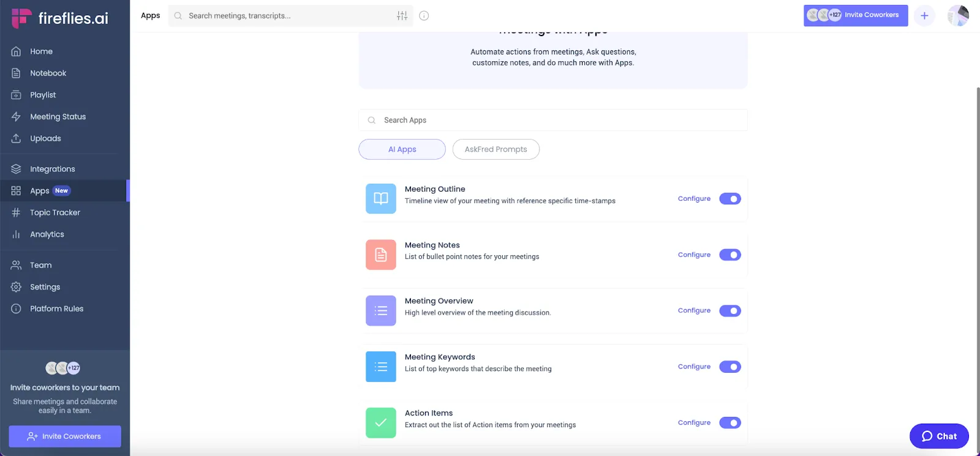
Task: Click Configure for Meeting Keywords
Action: (694, 367)
